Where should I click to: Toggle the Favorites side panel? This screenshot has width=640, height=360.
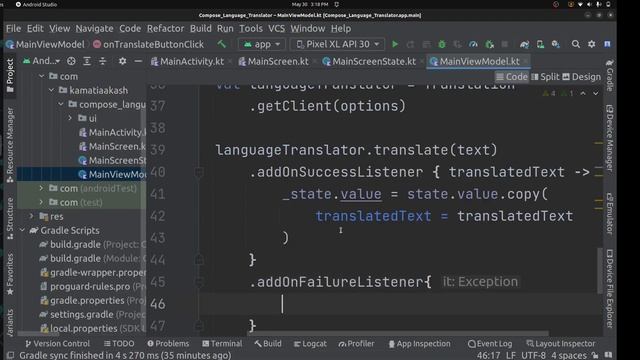(x=10, y=274)
